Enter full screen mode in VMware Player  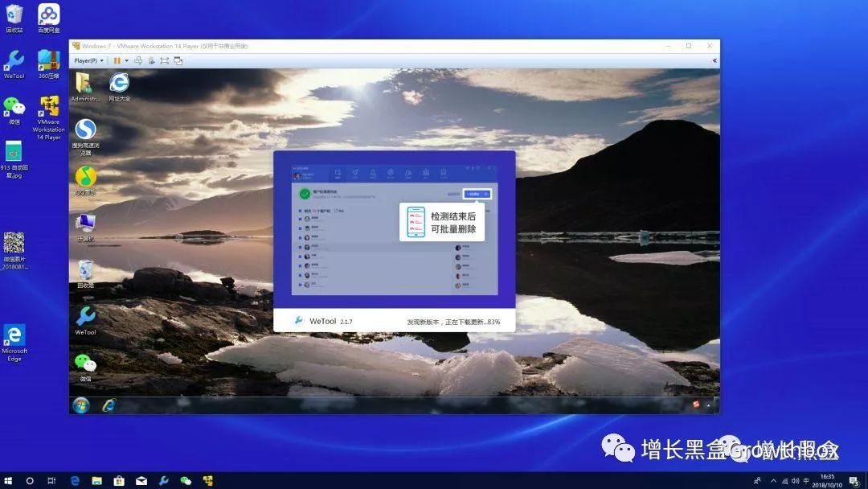(x=165, y=61)
